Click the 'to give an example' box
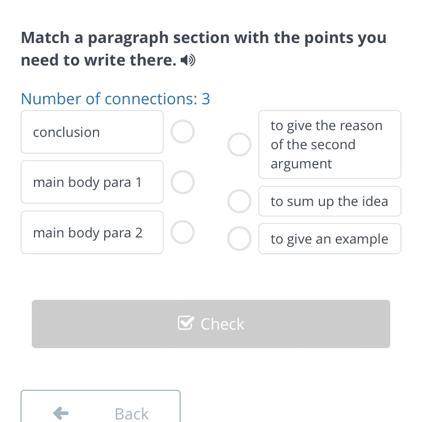The height and width of the screenshot is (422, 422). point(330,239)
